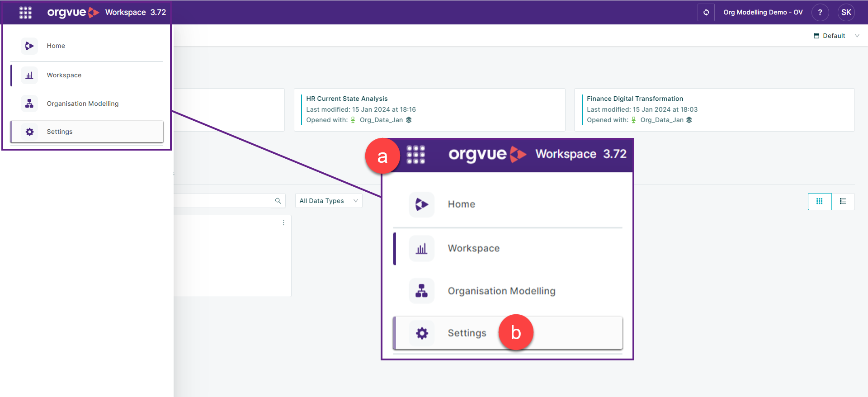
Task: Click the Home play-logo icon in side menu
Action: [29, 46]
